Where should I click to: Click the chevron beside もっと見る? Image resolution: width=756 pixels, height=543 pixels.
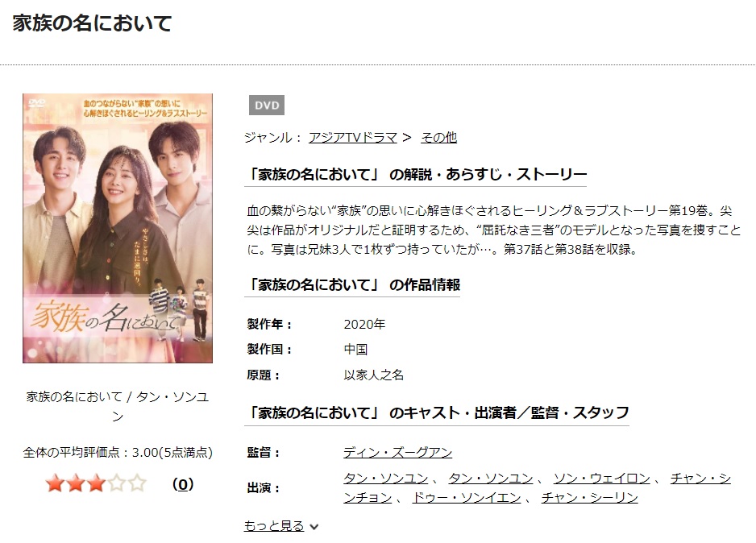click(x=314, y=527)
